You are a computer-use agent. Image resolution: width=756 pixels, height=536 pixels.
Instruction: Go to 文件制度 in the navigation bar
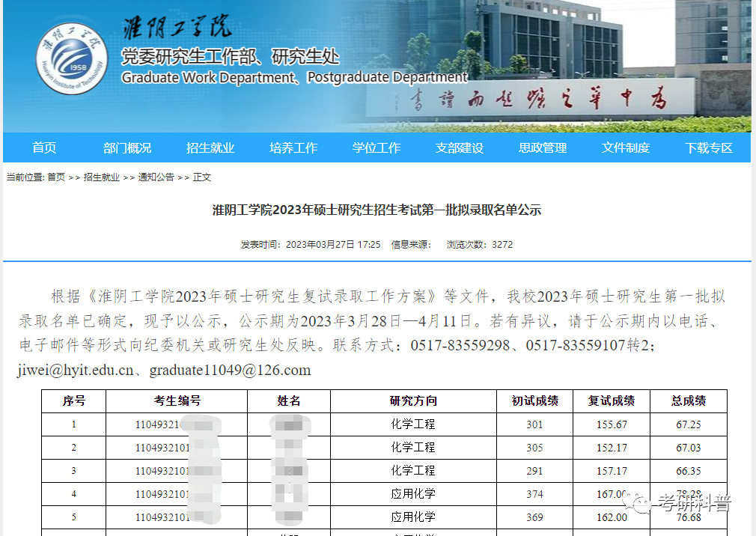point(625,147)
